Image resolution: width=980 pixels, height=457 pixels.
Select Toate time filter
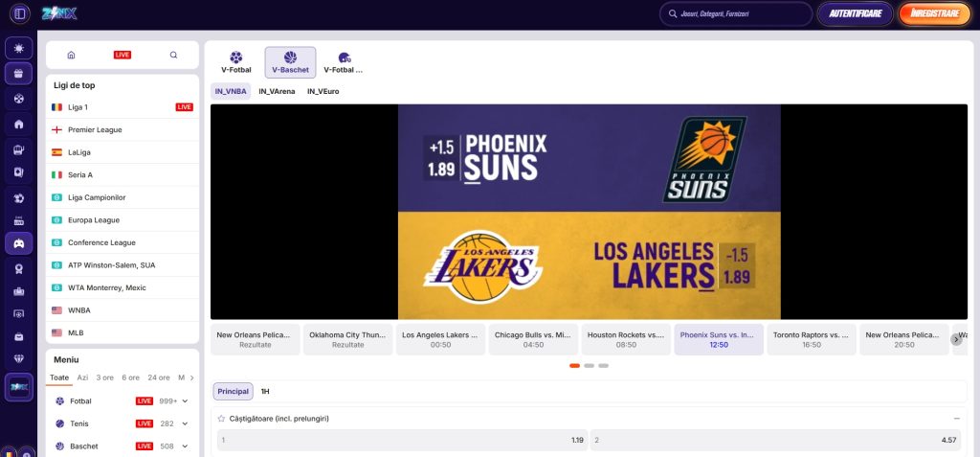pos(59,377)
